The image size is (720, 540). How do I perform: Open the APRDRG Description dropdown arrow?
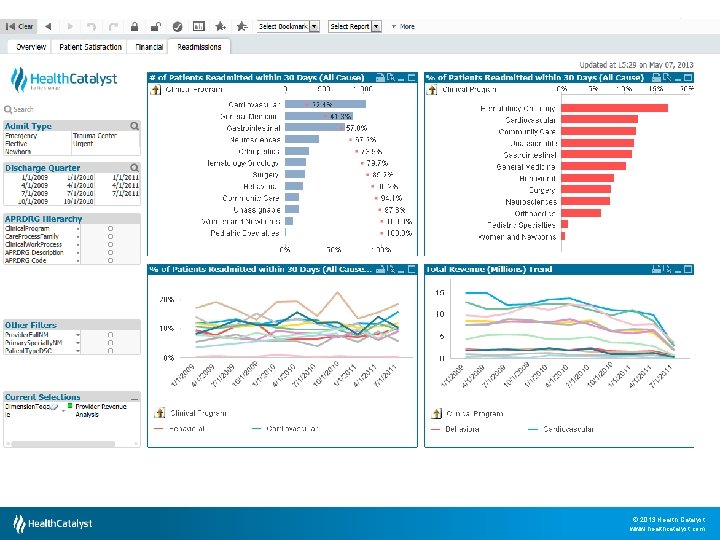(78, 253)
